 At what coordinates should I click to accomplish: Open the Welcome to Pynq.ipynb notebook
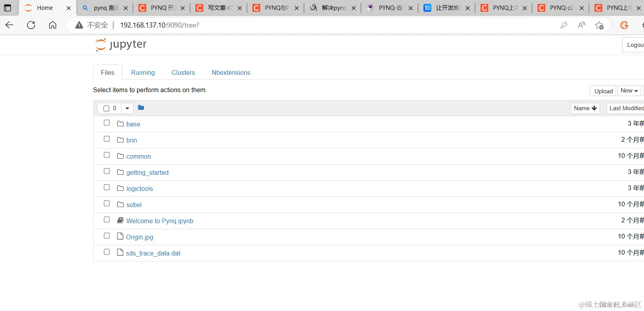[x=160, y=221]
